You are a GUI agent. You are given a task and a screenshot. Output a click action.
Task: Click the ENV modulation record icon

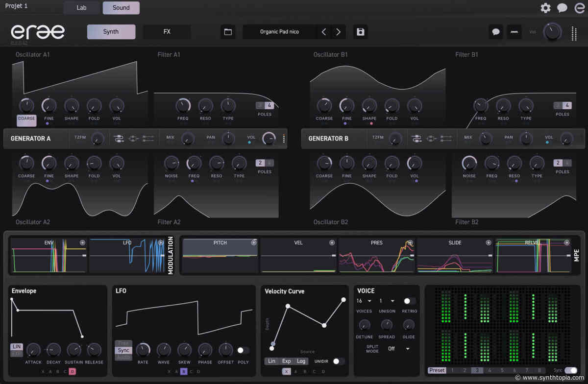82,242
